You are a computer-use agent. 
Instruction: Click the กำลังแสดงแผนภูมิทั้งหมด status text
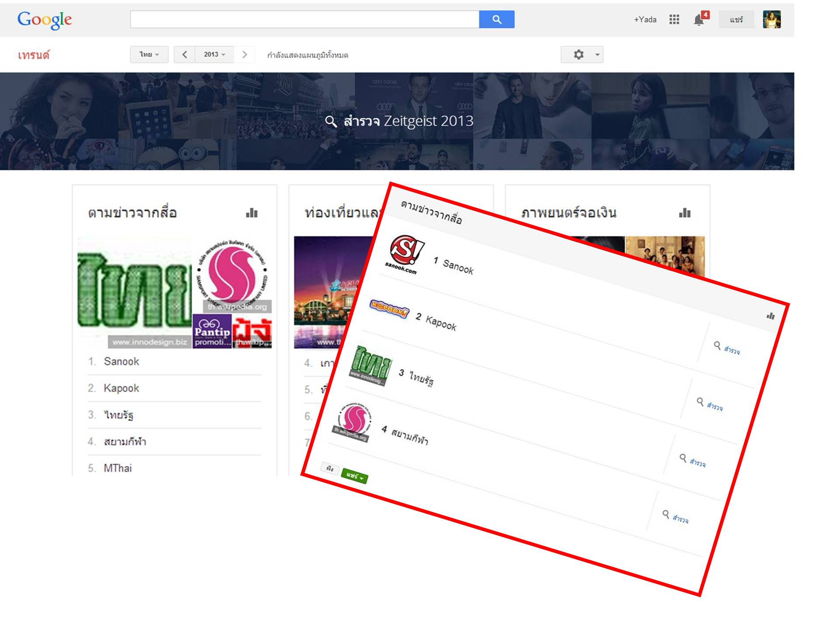coord(308,55)
